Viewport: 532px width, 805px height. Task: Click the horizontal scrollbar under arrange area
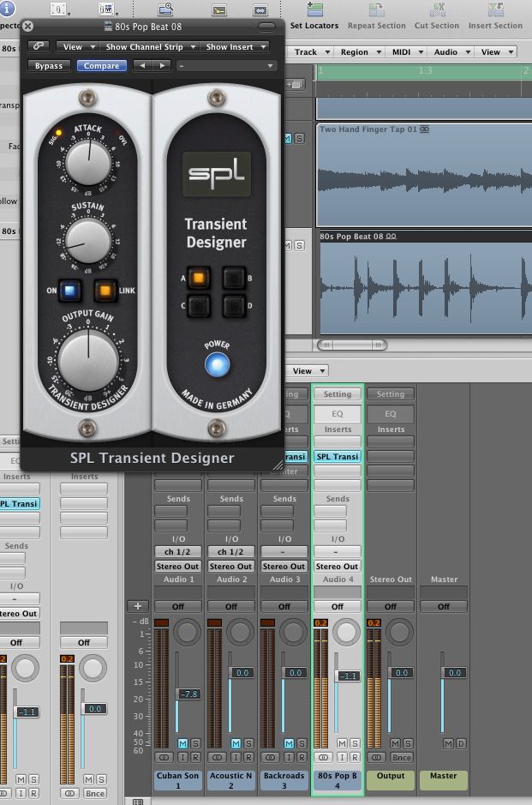pos(352,345)
